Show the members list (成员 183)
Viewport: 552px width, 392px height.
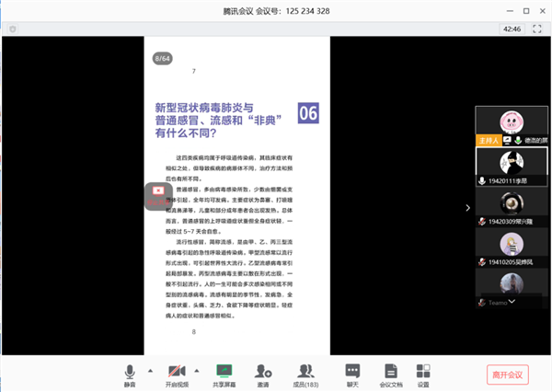pyautogui.click(x=307, y=373)
